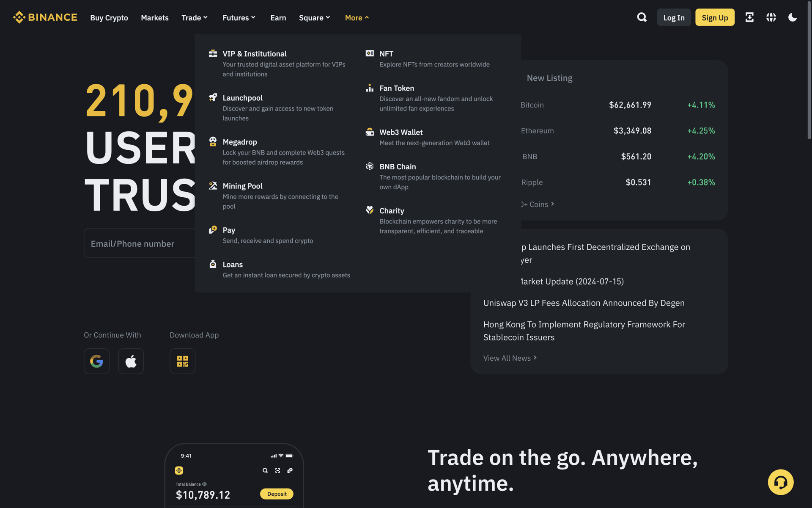Click the page vertical scrollbar
This screenshot has width=812, height=508.
809,70
